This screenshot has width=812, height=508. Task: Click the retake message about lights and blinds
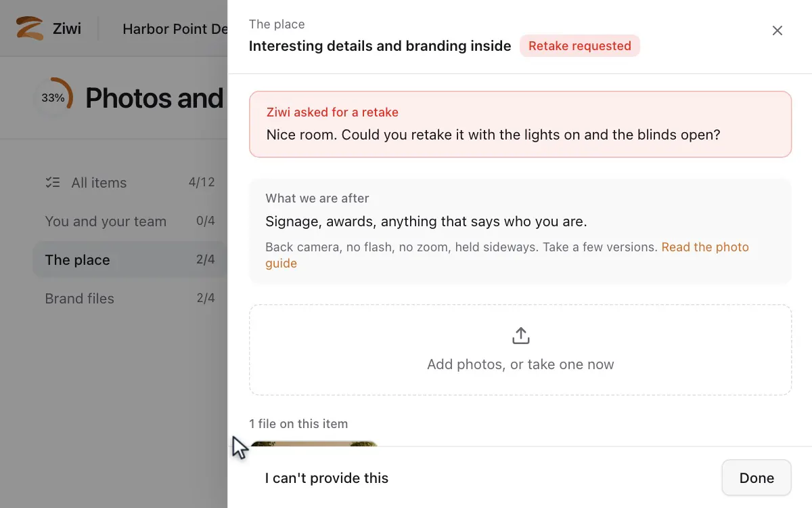(493, 135)
